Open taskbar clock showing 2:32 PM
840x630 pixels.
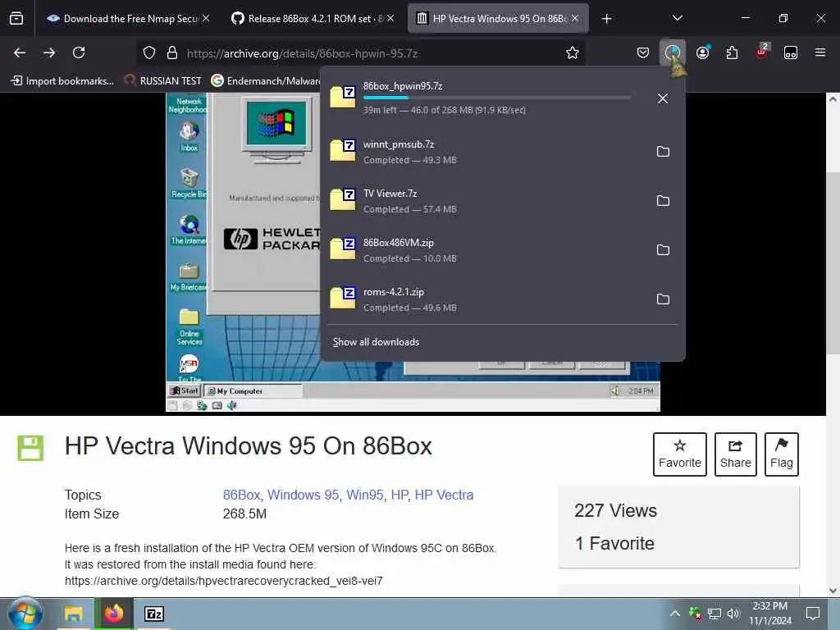[769, 614]
